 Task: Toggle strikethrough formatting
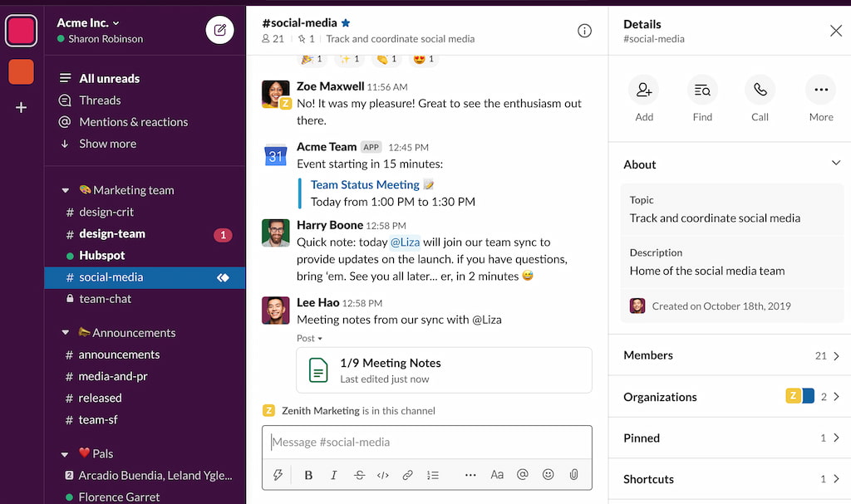[x=358, y=474]
